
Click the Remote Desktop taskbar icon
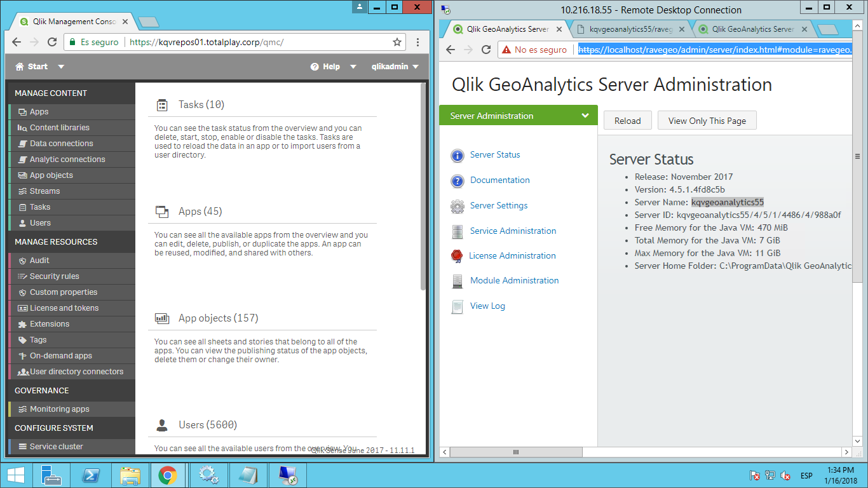pyautogui.click(x=288, y=475)
